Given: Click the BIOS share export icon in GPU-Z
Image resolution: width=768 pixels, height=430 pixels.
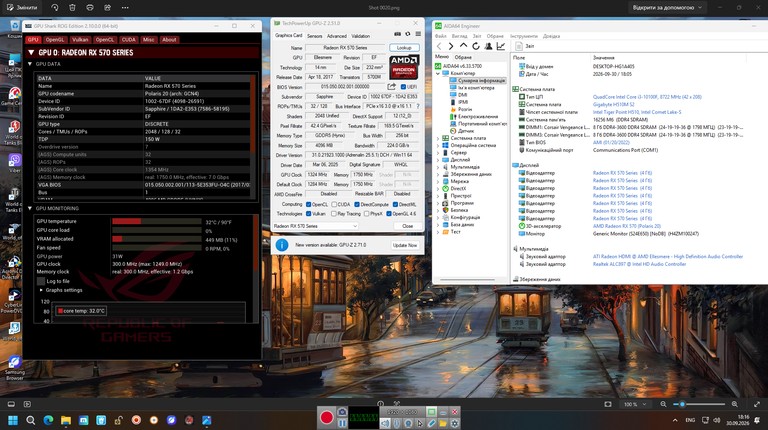Looking at the screenshot, I should (391, 87).
